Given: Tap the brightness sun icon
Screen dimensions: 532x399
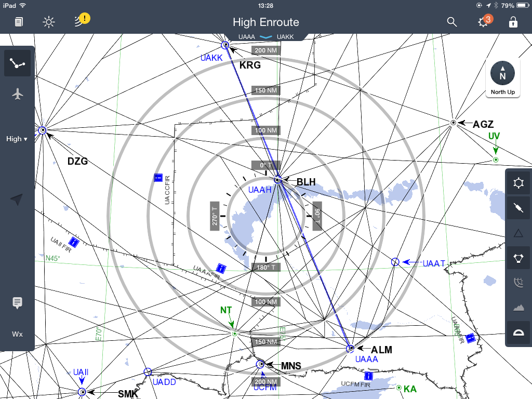Looking at the screenshot, I should (x=48, y=22).
